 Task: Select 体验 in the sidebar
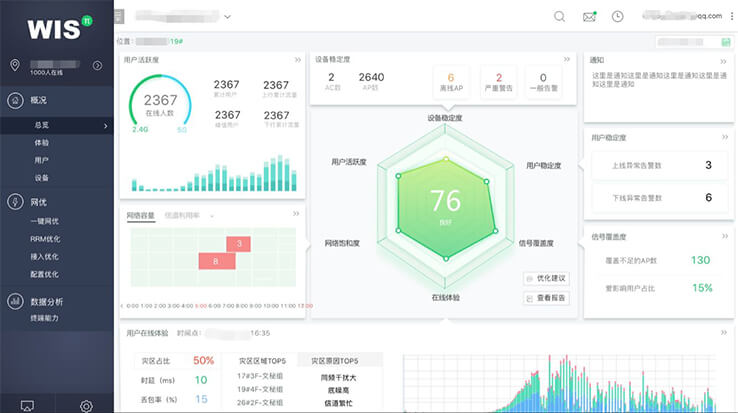pyautogui.click(x=42, y=143)
